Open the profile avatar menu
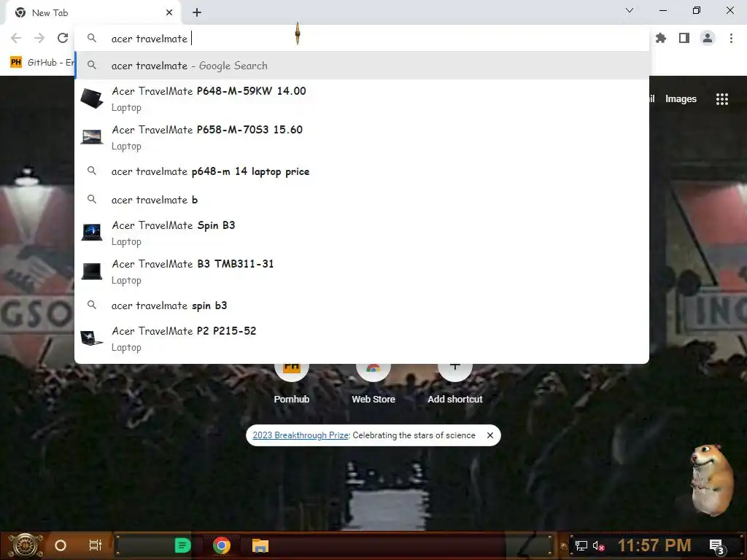747x560 pixels. (708, 38)
